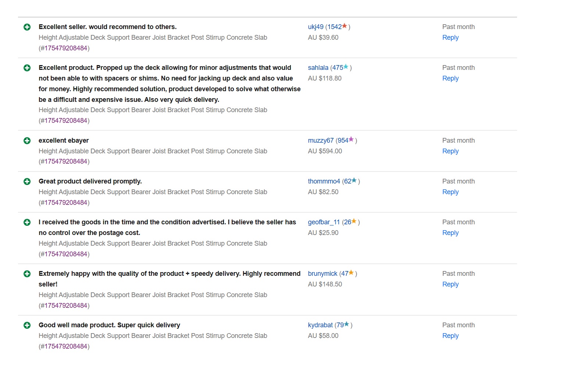Reply to kydrabat's feedback
Image resolution: width=570 pixels, height=392 pixels.
[450, 336]
